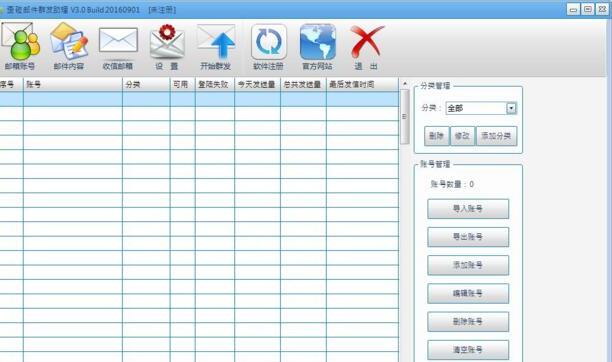Sort the table by 账号 column header
The image size is (612, 362).
tap(73, 84)
